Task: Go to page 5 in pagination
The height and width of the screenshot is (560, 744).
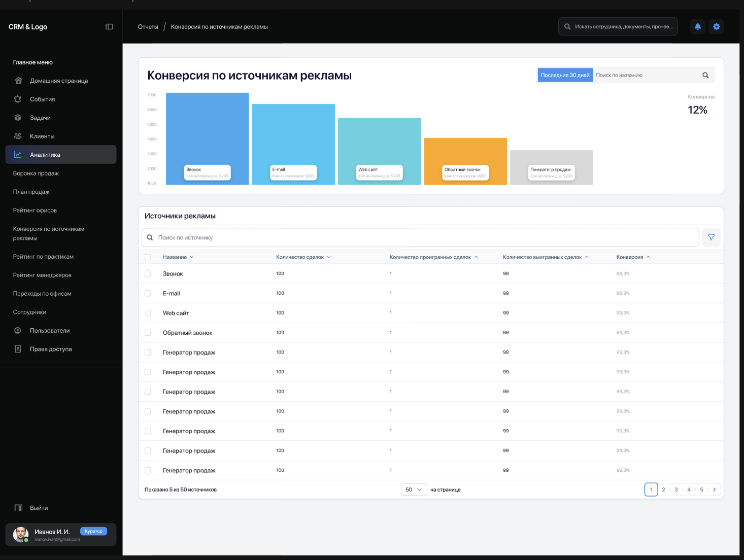Action: 702,489
